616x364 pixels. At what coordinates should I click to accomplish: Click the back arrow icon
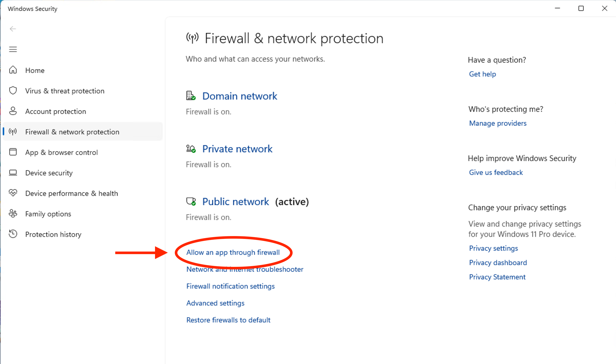tap(13, 29)
